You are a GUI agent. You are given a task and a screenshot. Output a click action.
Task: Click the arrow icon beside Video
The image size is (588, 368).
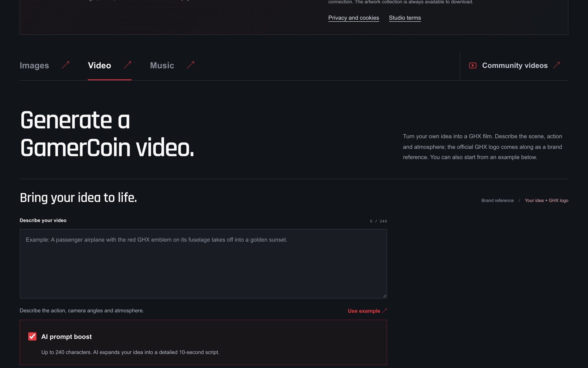128,65
